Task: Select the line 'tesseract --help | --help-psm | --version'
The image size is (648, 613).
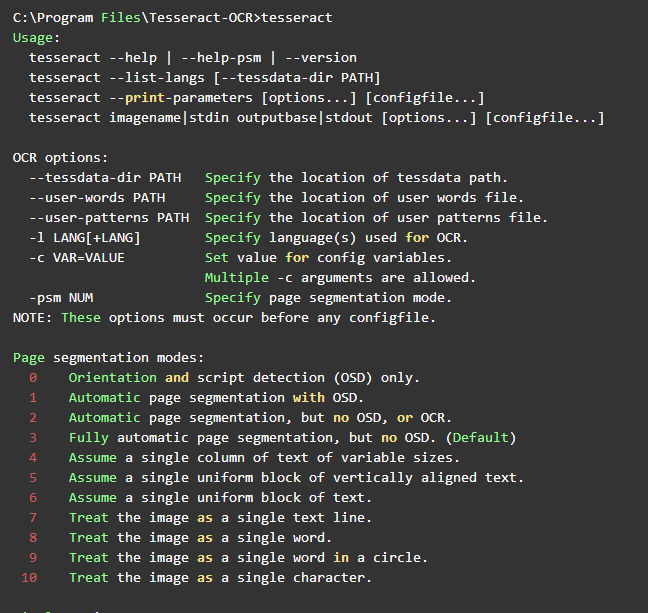Action: pos(193,57)
